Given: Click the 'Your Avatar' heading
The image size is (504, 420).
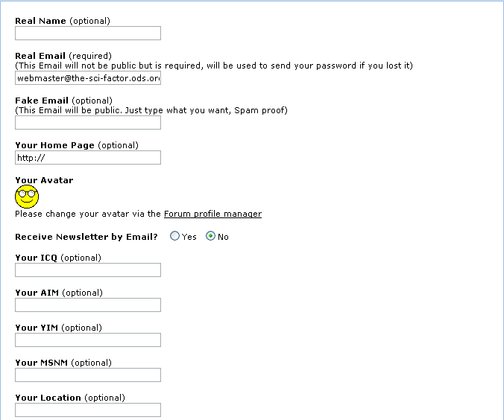Looking at the screenshot, I should (44, 180).
